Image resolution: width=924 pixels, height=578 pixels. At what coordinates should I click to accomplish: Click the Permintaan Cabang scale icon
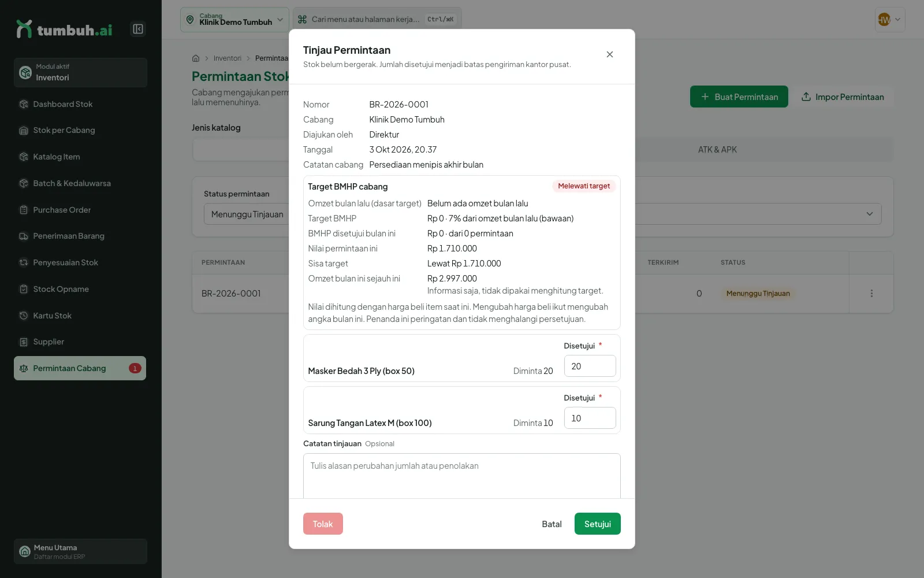tap(24, 368)
